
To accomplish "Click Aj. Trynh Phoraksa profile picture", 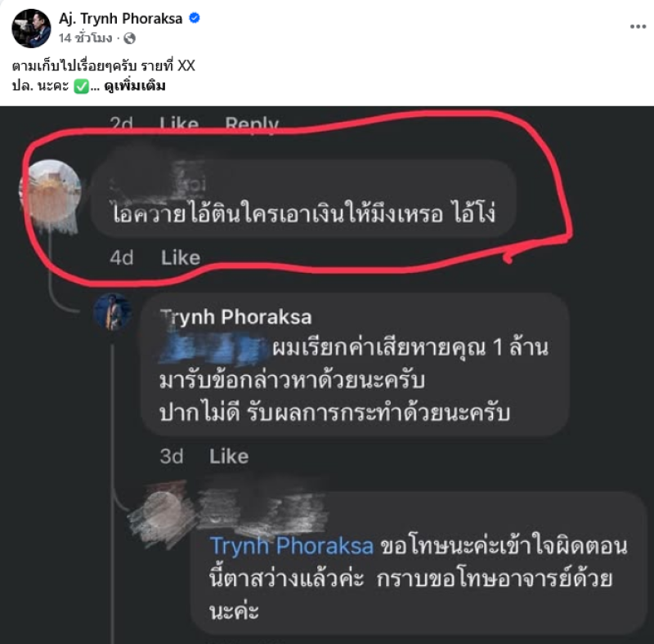I will coord(31,29).
